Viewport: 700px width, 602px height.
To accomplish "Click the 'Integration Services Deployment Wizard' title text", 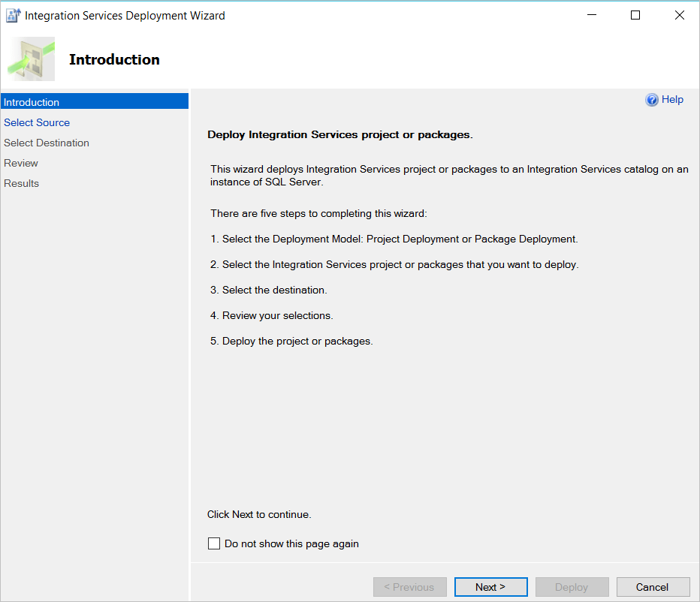I will 125,15.
